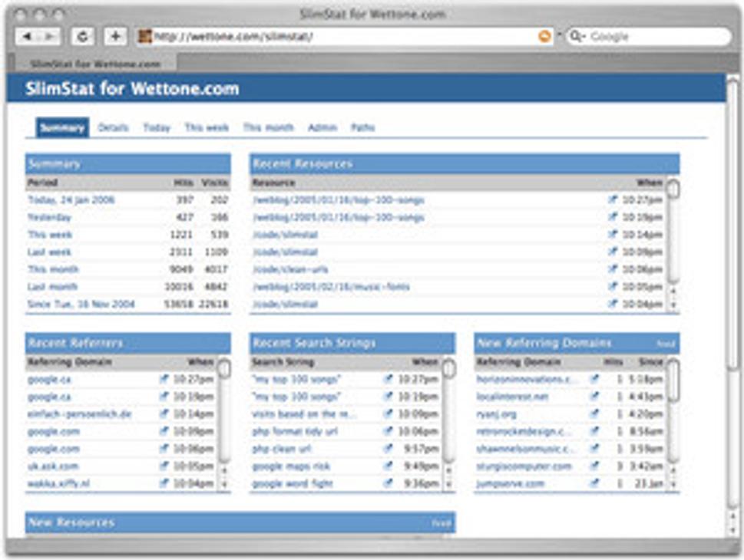The height and width of the screenshot is (560, 744).
Task: Open external icon for localinterest.net domain
Action: 594,397
